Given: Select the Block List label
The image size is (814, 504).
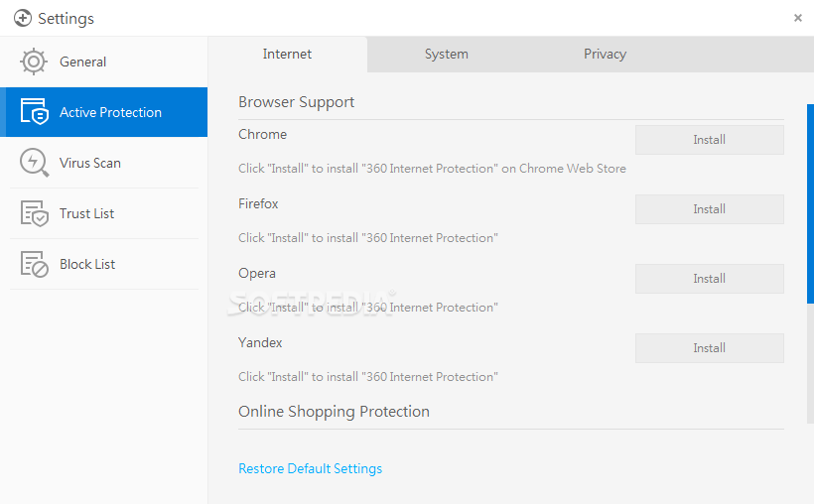Looking at the screenshot, I should (87, 264).
